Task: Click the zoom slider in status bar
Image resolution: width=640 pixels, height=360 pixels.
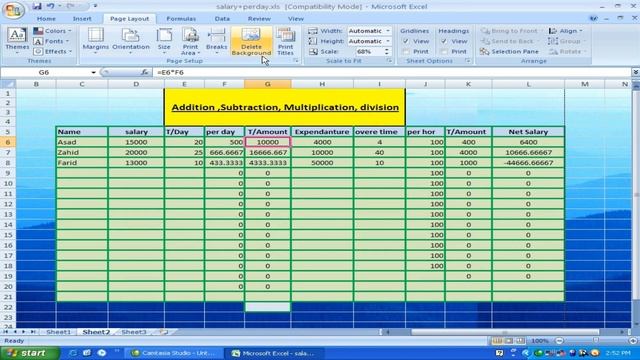Action: pos(596,340)
